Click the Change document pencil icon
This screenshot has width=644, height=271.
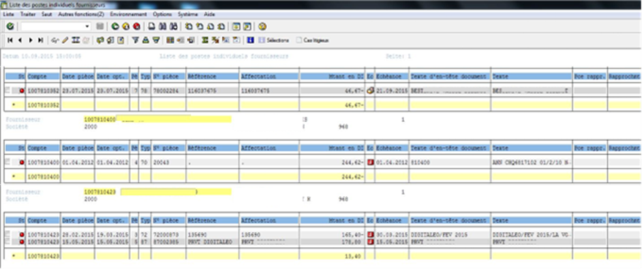65,40
